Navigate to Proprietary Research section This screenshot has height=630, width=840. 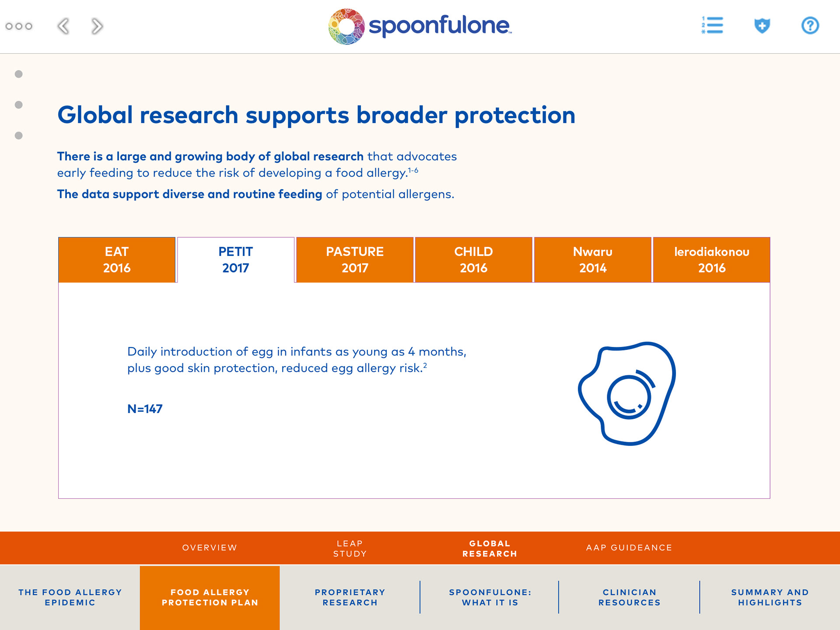coord(350,597)
